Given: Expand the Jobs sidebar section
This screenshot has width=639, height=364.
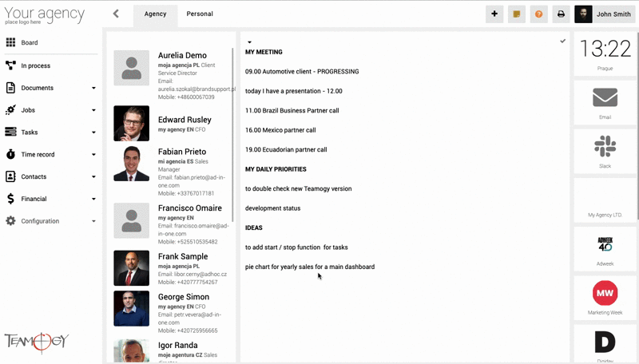Looking at the screenshot, I should coord(93,110).
